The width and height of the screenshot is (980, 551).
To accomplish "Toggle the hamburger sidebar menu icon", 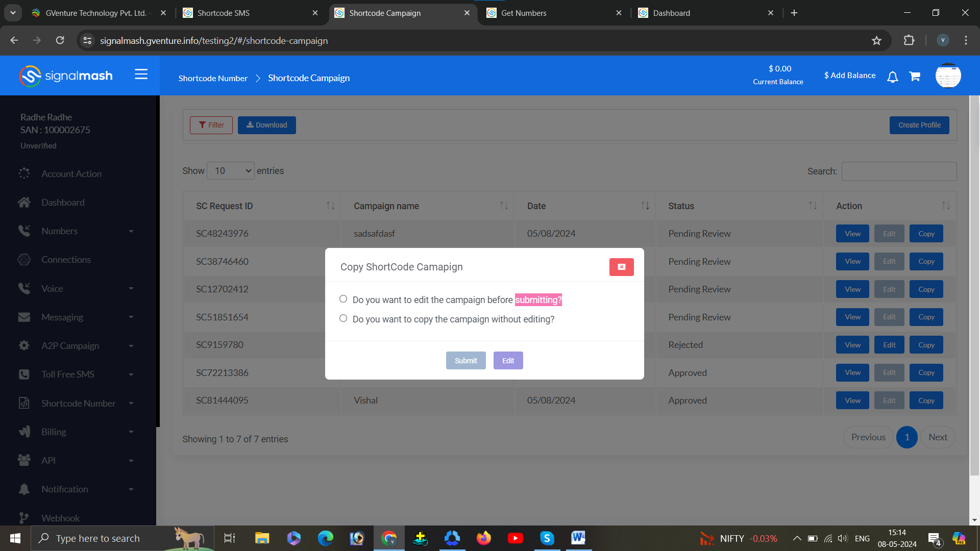I will pyautogui.click(x=141, y=75).
